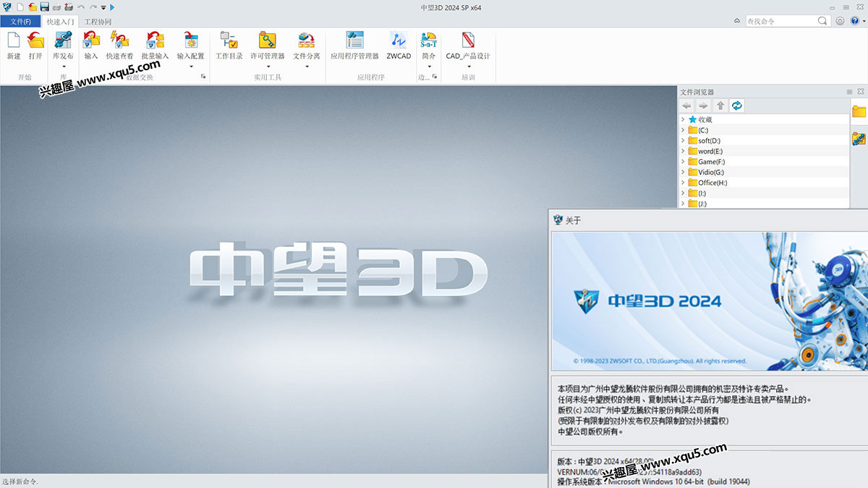Image resolution: width=868 pixels, height=488 pixels.
Task: Expand the 数据交换 group dialog launcher
Action: click(203, 77)
